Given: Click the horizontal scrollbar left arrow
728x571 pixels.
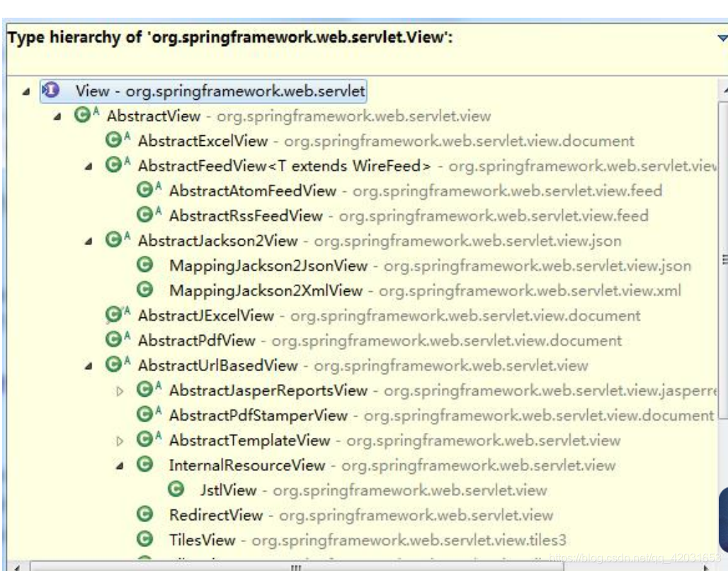Looking at the screenshot, I should click(16, 567).
